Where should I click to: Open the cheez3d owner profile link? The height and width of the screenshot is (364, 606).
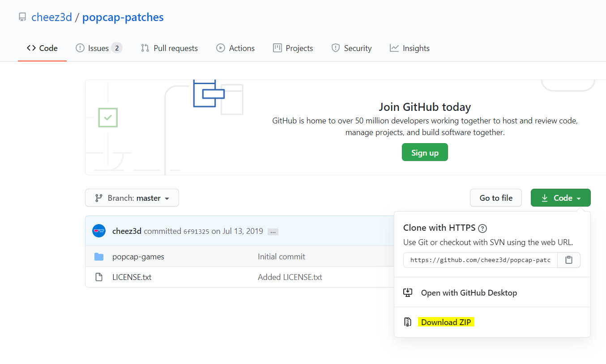tap(51, 17)
